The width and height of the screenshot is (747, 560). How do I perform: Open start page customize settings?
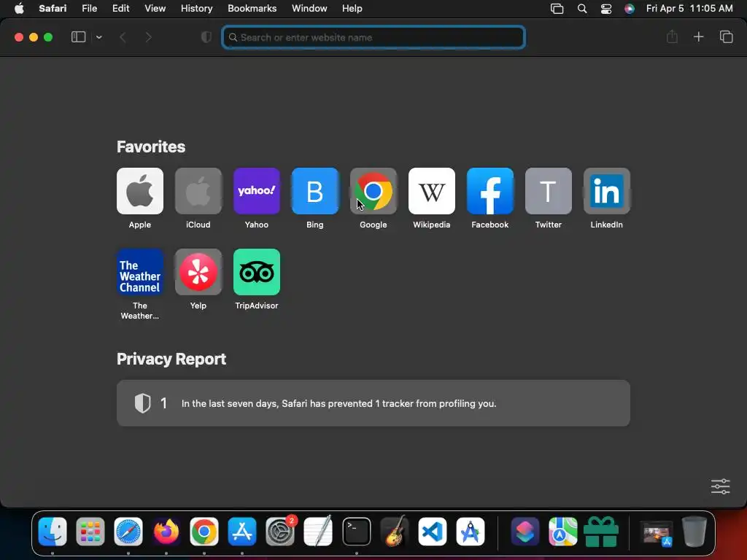pos(720,486)
